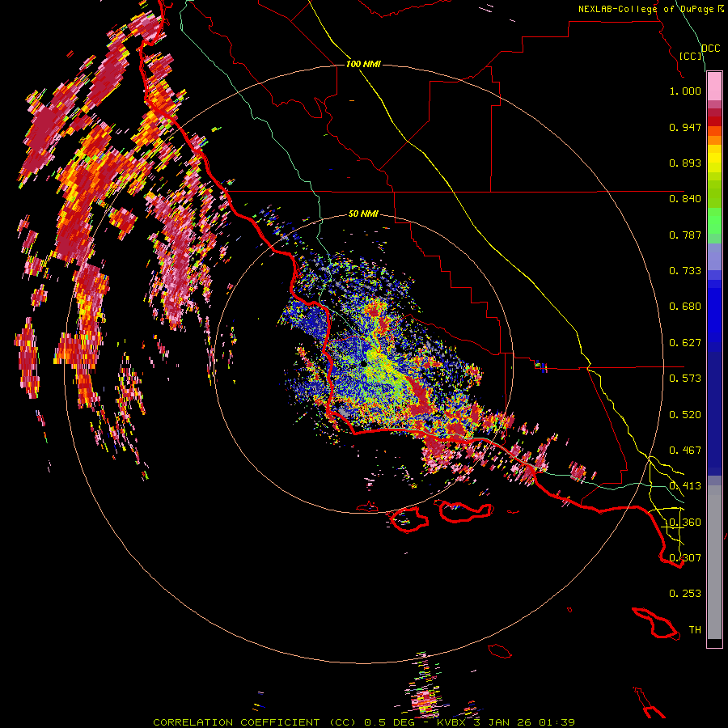Pick the light pink swatch at top of scale
This screenshot has height=728, width=728.
click(x=714, y=87)
